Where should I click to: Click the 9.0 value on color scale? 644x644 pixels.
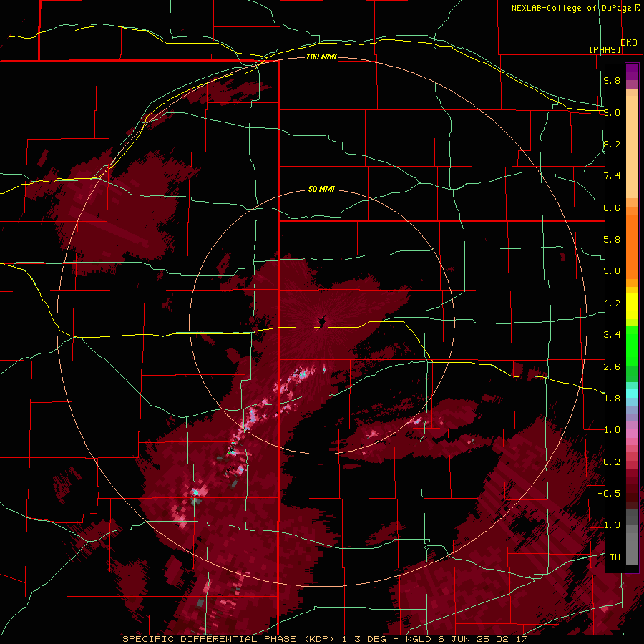click(x=612, y=112)
